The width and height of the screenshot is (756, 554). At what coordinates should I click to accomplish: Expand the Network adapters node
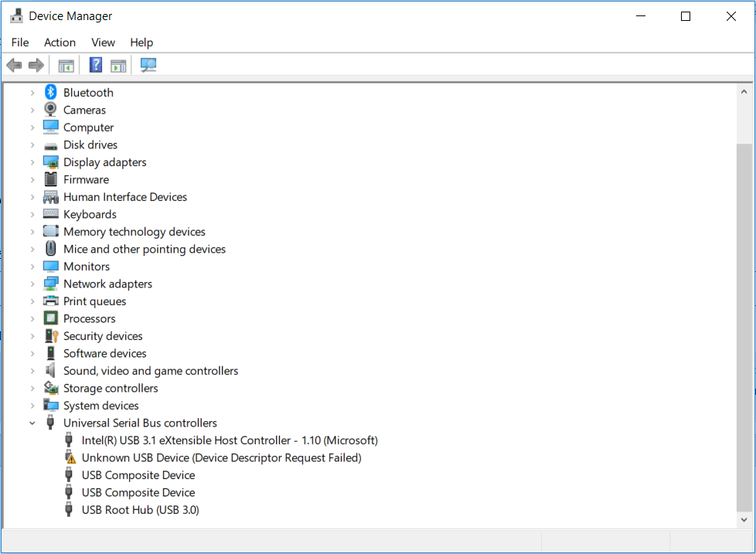click(x=32, y=284)
